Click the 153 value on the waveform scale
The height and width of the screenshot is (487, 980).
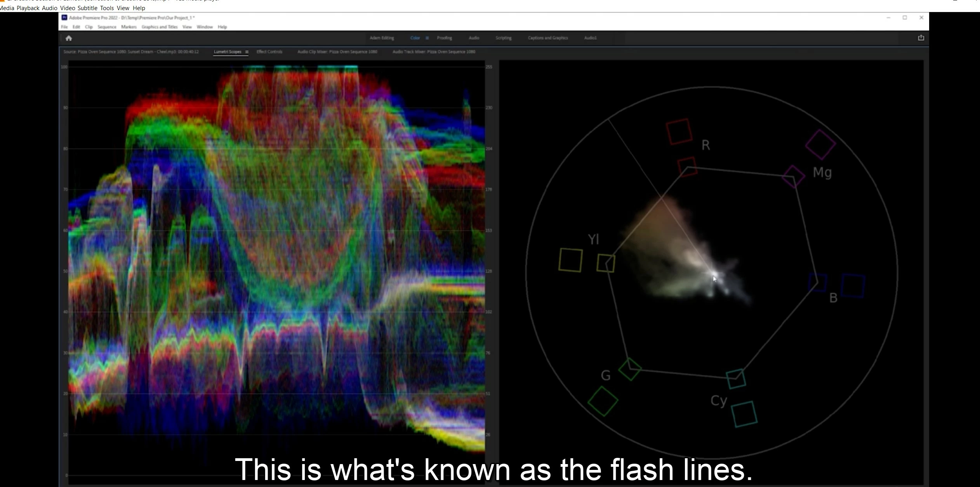coord(489,230)
